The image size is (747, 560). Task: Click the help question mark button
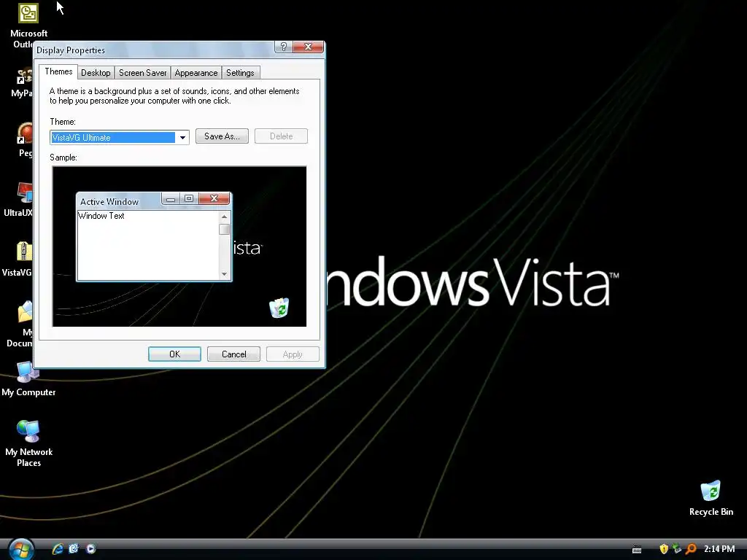pos(284,47)
